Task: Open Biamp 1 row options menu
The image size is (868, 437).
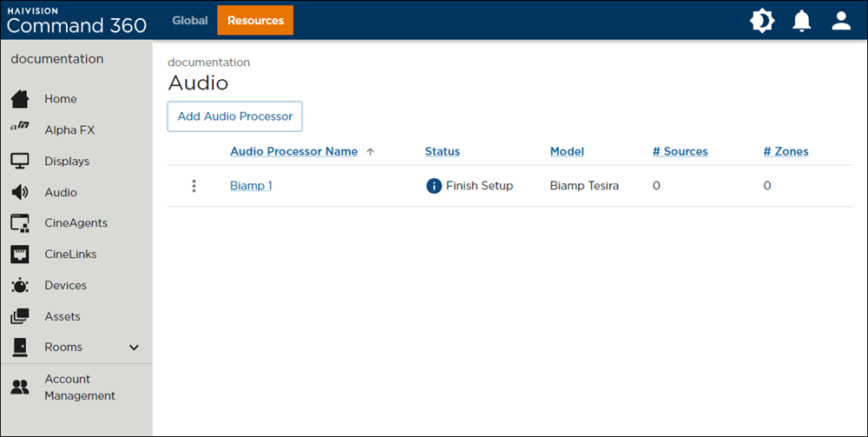Action: [x=194, y=186]
